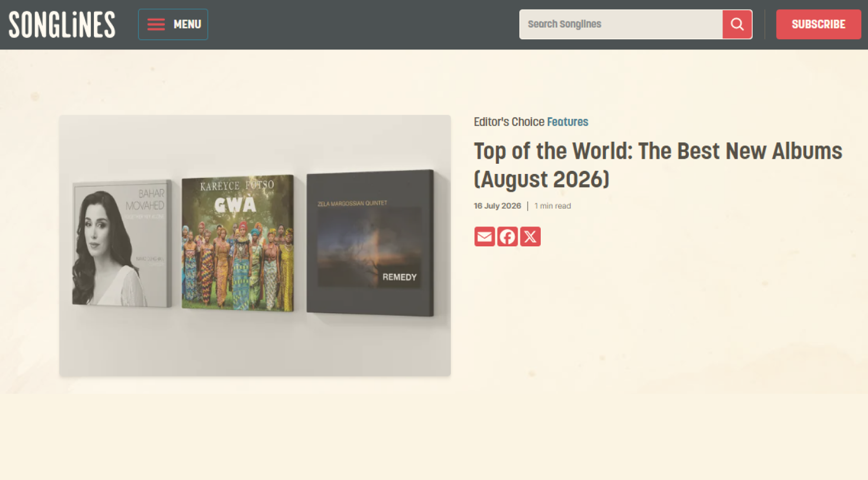Click the Subscribe button
The height and width of the screenshot is (480, 868).
pos(818,24)
